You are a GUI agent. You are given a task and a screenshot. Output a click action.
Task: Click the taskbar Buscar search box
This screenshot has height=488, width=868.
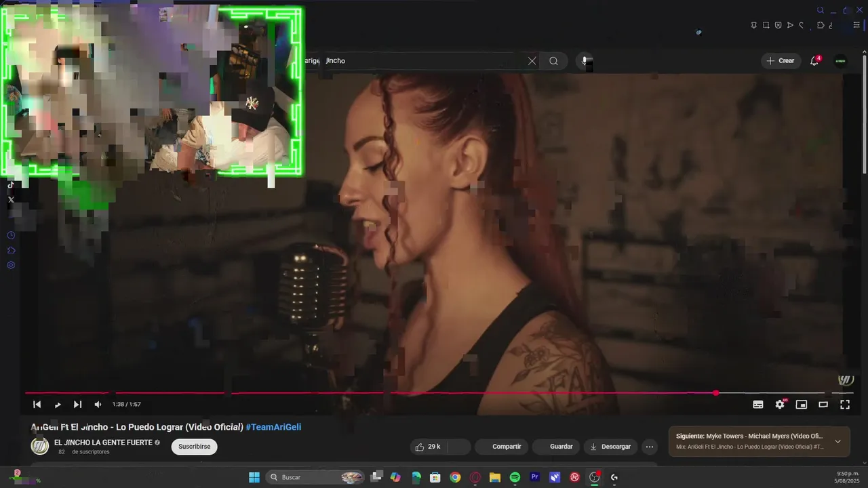pos(315,477)
